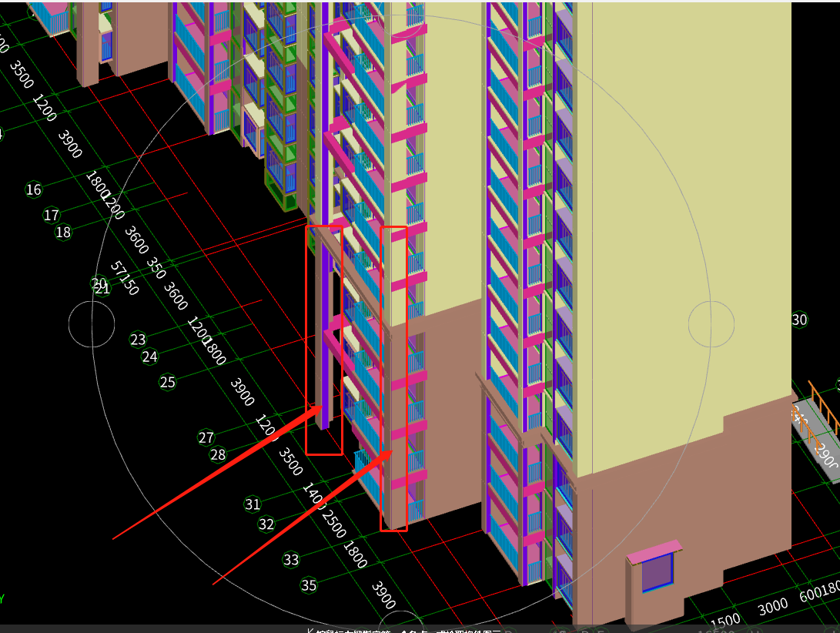840x633 pixels.
Task: Select axis bubble number 28
Action: click(217, 455)
